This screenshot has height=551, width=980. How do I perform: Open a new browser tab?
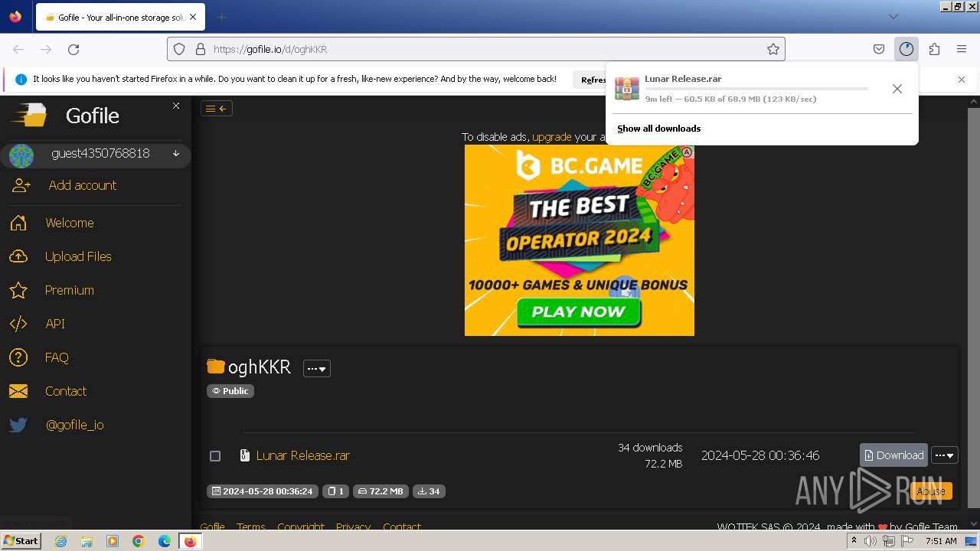(x=221, y=17)
